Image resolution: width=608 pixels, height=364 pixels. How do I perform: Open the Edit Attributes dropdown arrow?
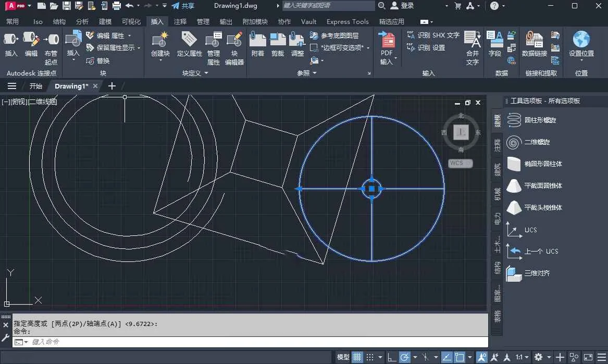[x=130, y=35]
